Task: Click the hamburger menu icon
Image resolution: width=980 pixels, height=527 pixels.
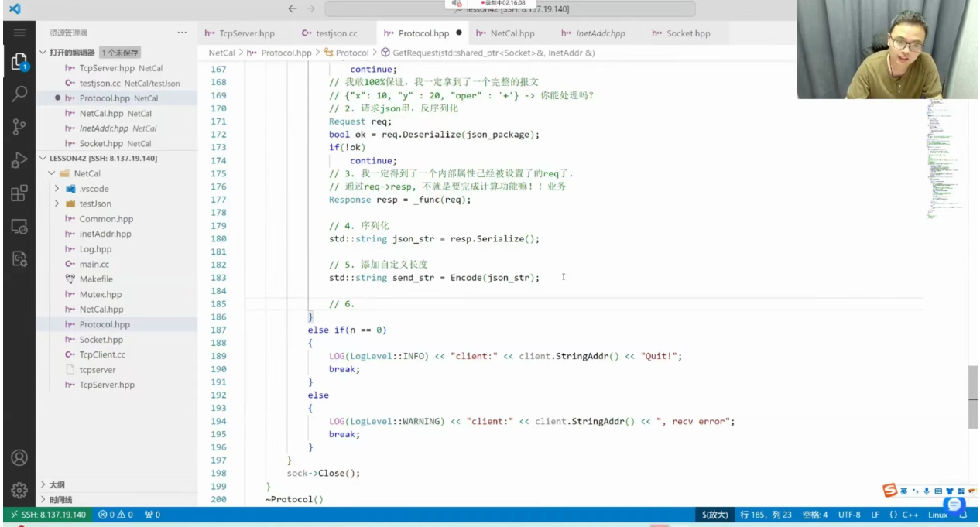Action: 19,33
